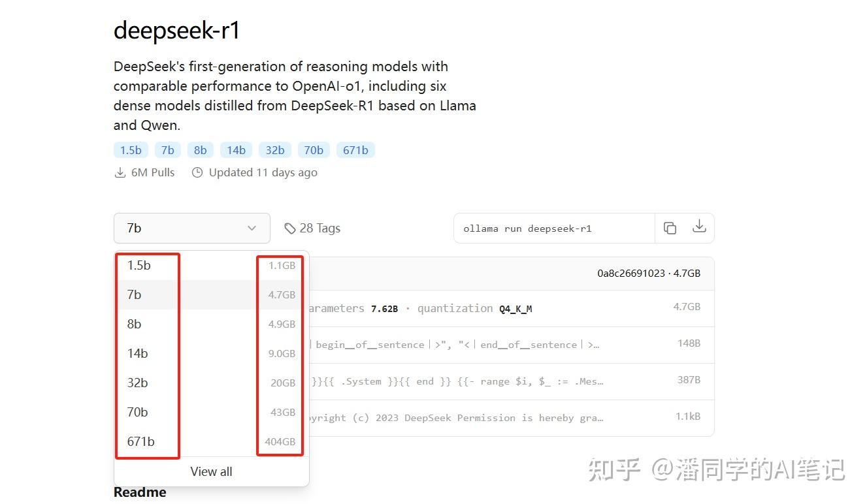Screen dimensions: 867x504
Task: Click the download icon beside the command
Action: (x=699, y=227)
